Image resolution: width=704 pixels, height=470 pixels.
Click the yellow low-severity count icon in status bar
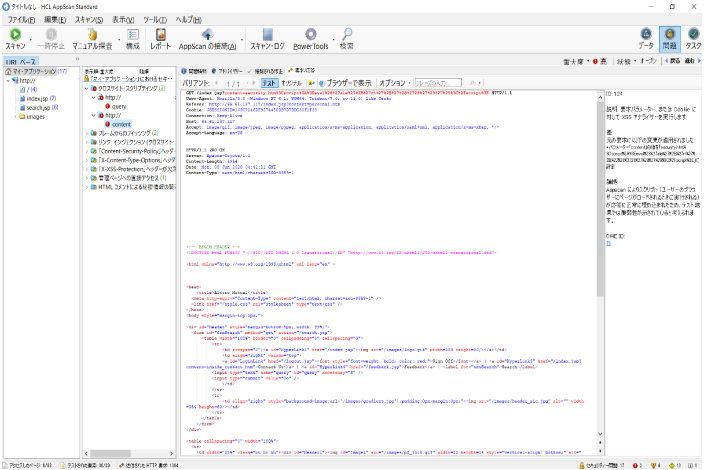click(x=672, y=466)
